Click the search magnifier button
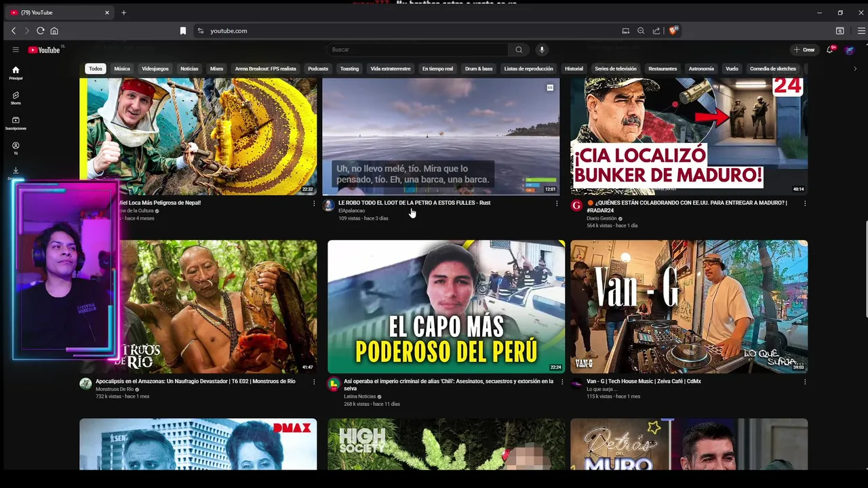This screenshot has height=488, width=868. (x=519, y=49)
